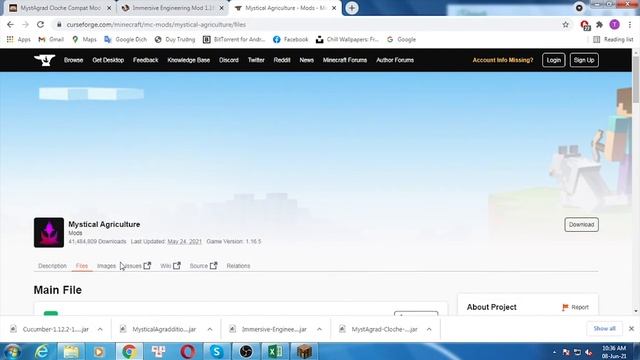Click the Windows Start button
Viewport: 640px width, 360px height.
point(12,351)
